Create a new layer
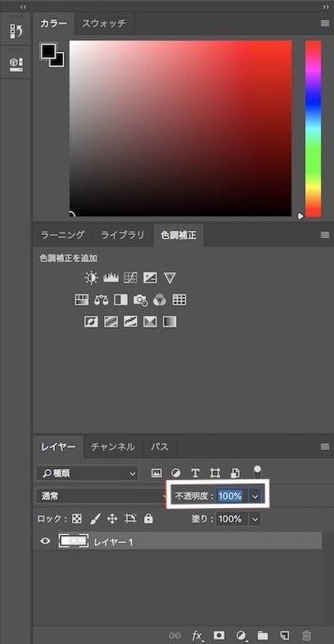Screen dimensions: 334x644 (x=284, y=635)
